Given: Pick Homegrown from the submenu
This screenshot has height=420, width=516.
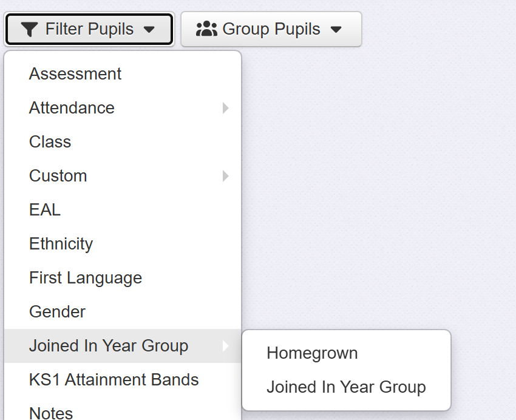Looking at the screenshot, I should 312,353.
